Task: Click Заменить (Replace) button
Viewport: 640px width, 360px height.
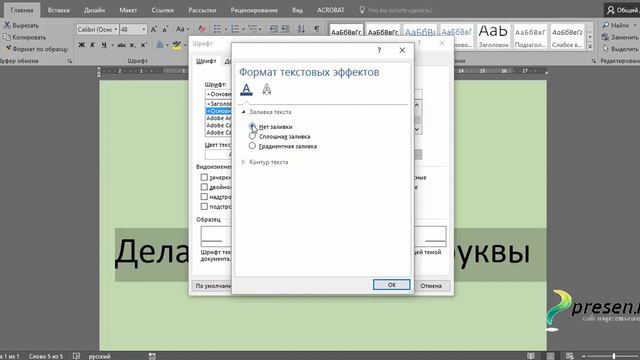Action: (x=620, y=37)
